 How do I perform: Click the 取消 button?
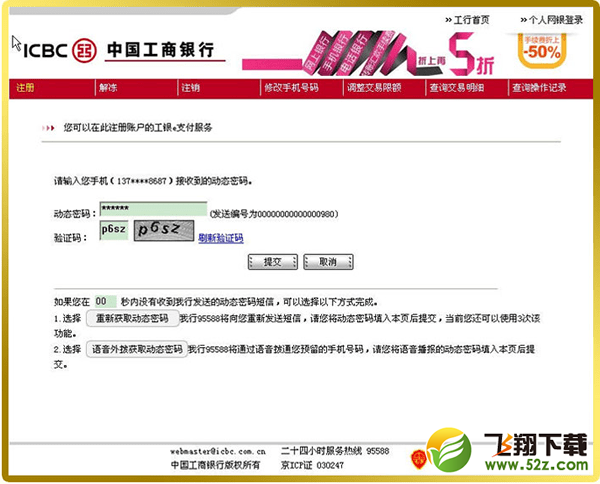tap(328, 262)
